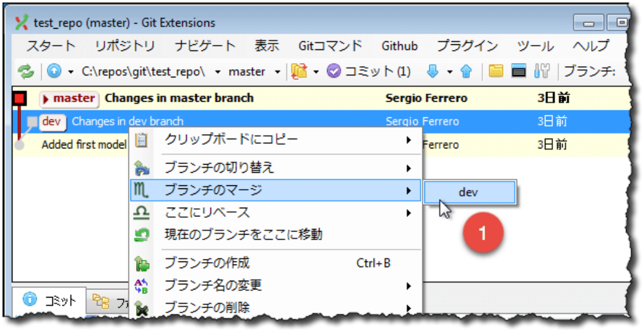Select commit 'Changes in master branch'

coord(179,99)
